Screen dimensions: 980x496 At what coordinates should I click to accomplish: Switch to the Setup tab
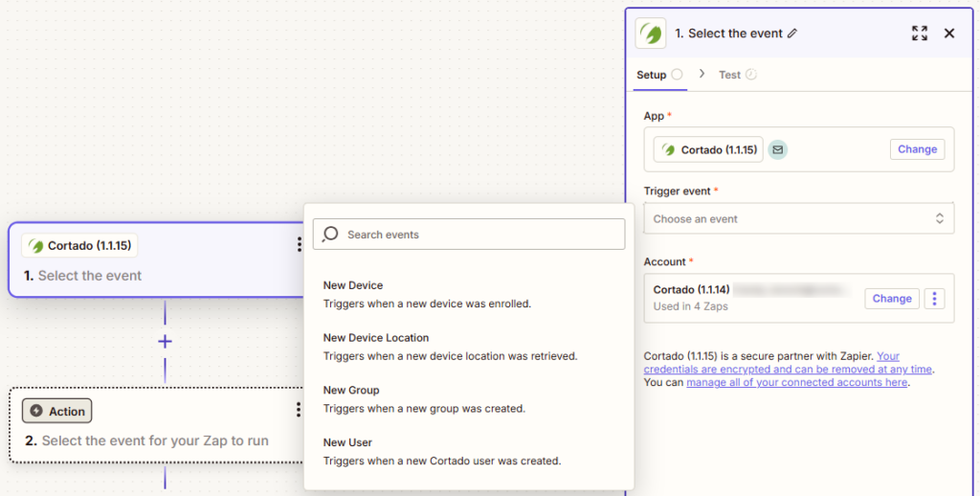(x=660, y=75)
